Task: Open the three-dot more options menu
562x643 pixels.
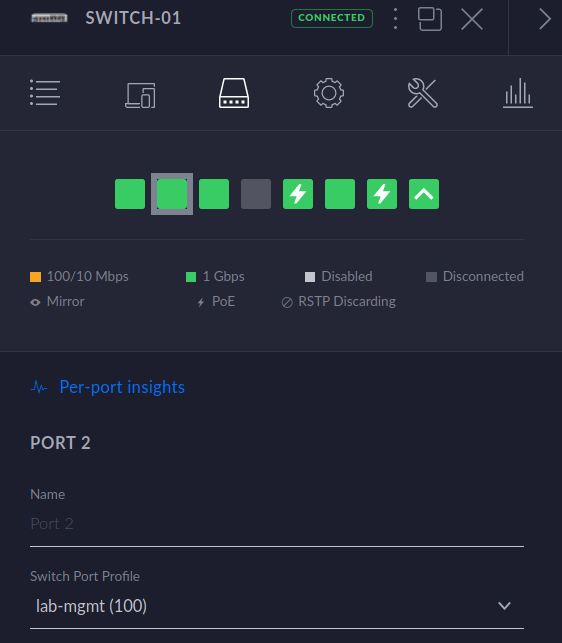Action: pyautogui.click(x=395, y=18)
